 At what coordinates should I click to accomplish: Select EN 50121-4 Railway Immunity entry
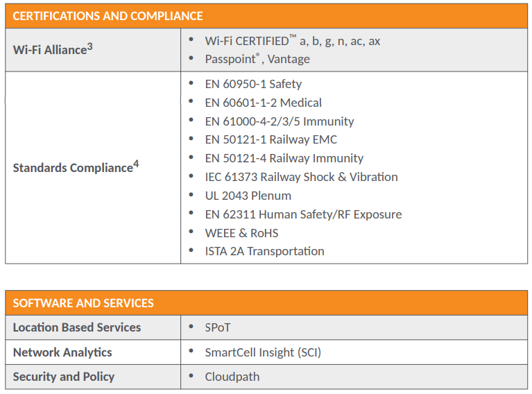[284, 158]
